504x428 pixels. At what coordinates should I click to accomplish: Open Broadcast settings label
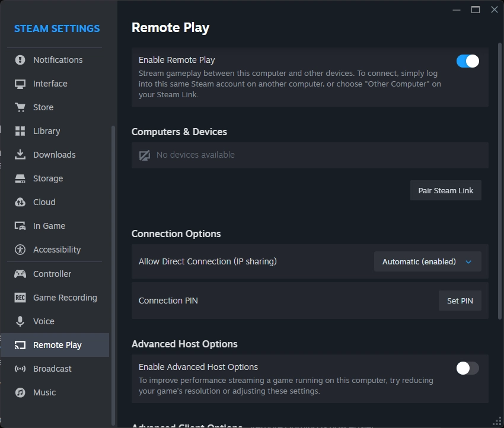[x=52, y=369]
